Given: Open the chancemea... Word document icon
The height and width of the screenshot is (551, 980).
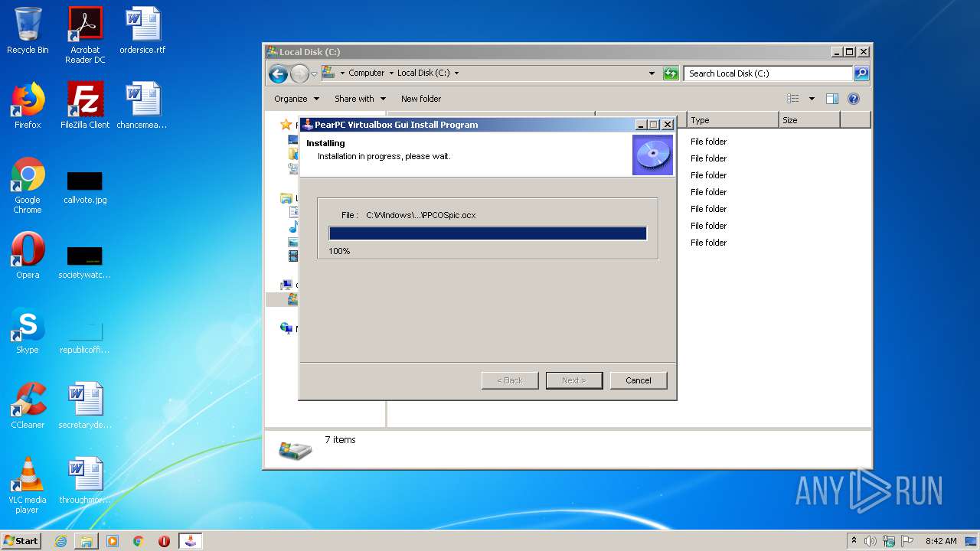Looking at the screenshot, I should [142, 106].
